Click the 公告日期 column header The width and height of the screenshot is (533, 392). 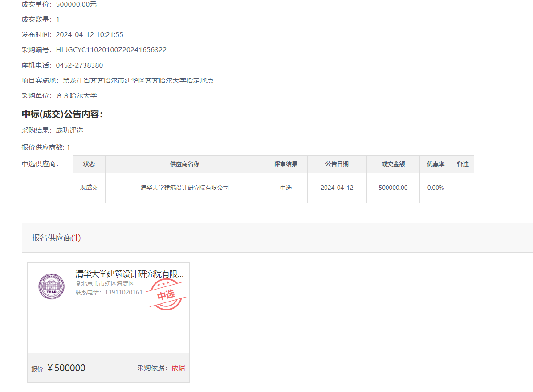pos(337,164)
